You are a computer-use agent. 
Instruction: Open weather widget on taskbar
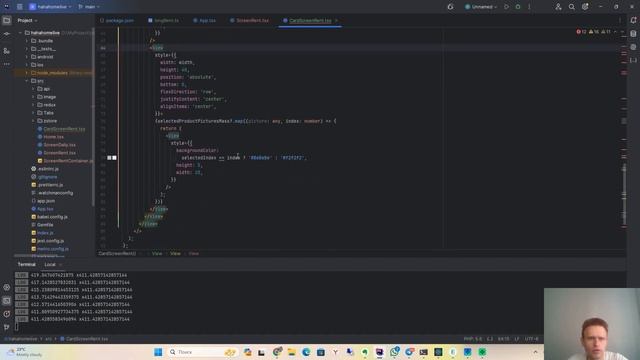pos(25,352)
